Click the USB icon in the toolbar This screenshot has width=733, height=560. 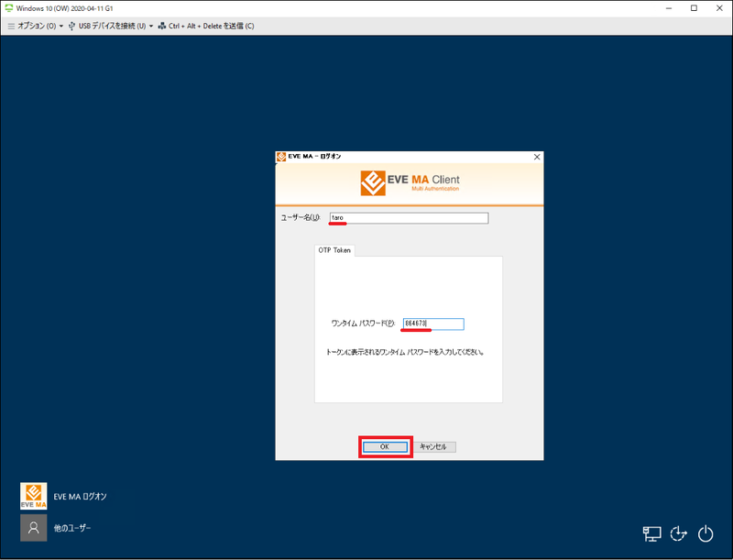pyautogui.click(x=71, y=27)
